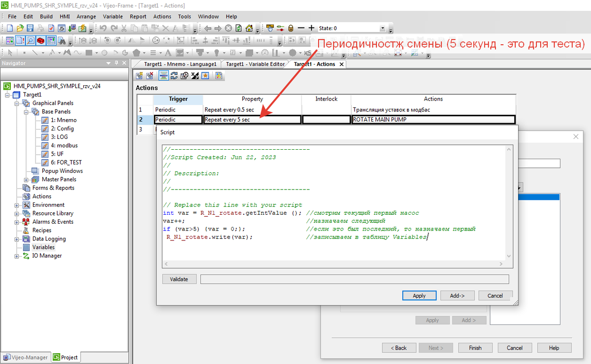Click Cancel in the Script dialog

(x=495, y=296)
